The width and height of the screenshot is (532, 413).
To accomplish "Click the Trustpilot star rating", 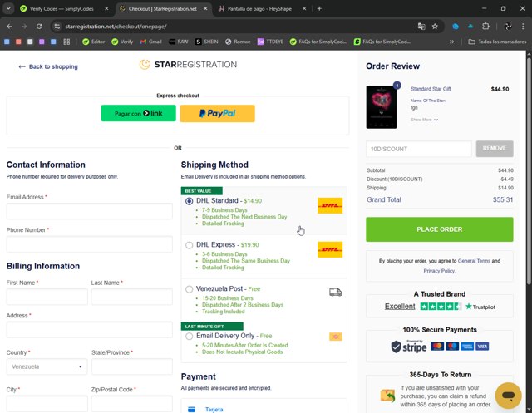I will (x=441, y=307).
